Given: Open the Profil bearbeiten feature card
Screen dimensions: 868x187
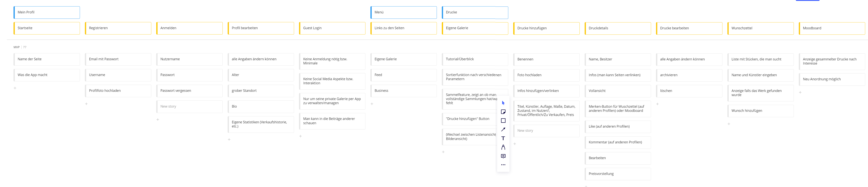Looking at the screenshot, I should [x=261, y=28].
